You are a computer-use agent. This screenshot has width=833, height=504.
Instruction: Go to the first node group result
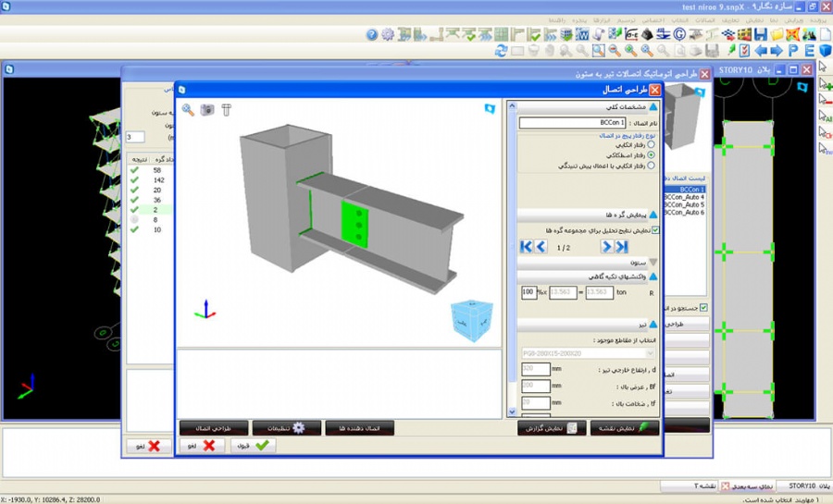pyautogui.click(x=527, y=247)
